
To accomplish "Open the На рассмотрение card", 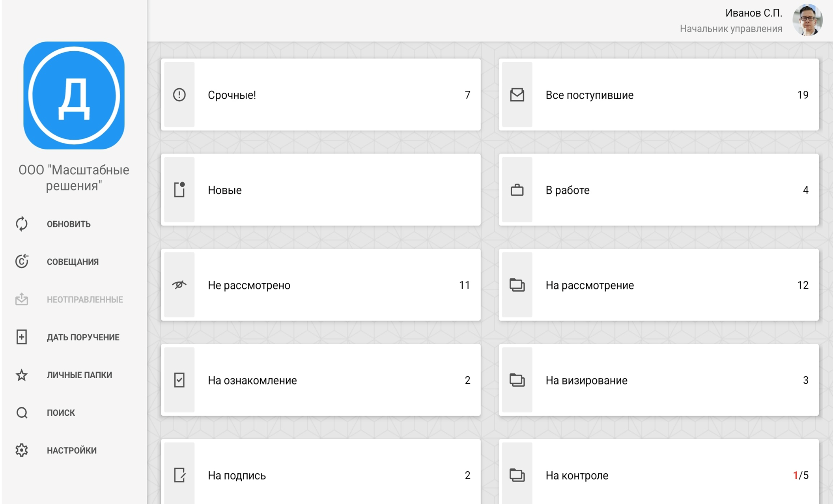I will pyautogui.click(x=659, y=285).
